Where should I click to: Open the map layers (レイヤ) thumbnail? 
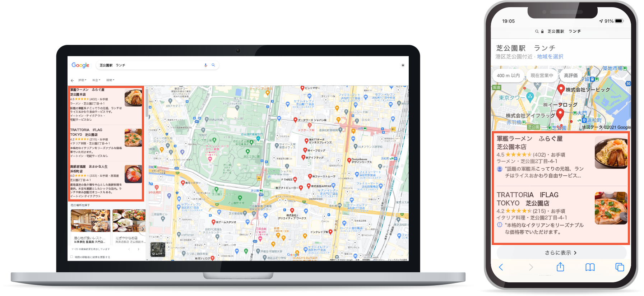pos(158,249)
